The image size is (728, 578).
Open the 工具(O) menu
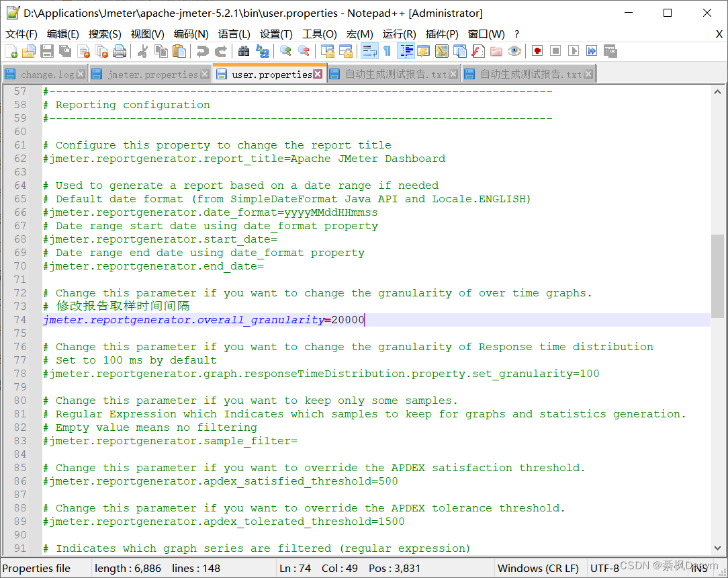click(x=320, y=34)
